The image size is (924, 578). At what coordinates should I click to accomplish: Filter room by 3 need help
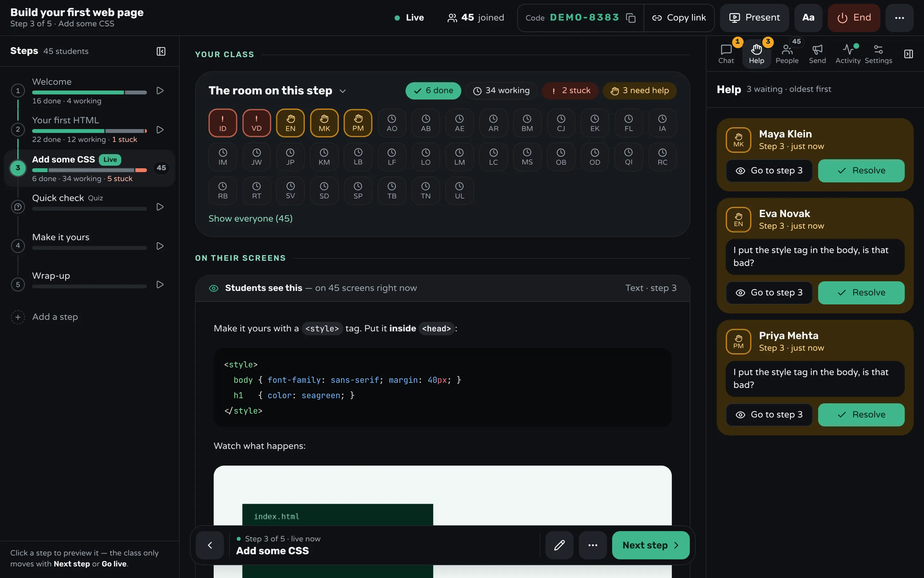639,91
